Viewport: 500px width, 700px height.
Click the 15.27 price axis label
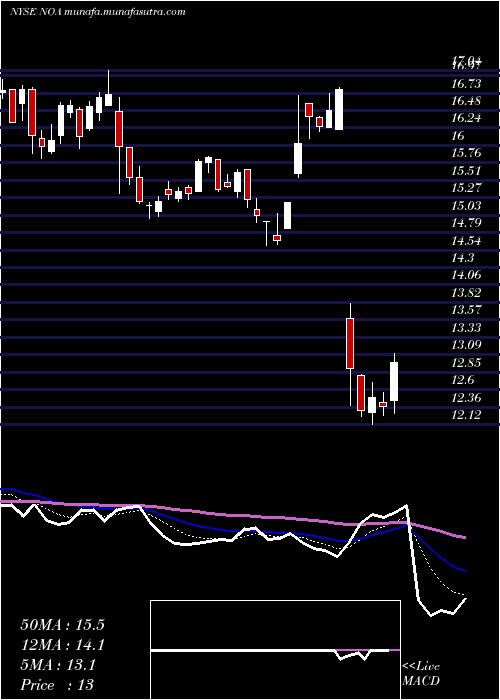pos(466,188)
